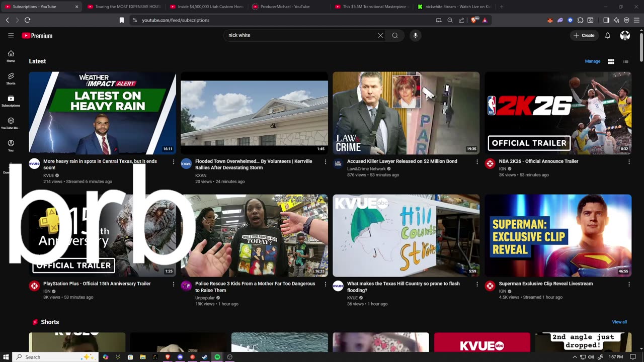This screenshot has height=362, width=644.
Task: Open the Create menu button
Action: (584, 35)
